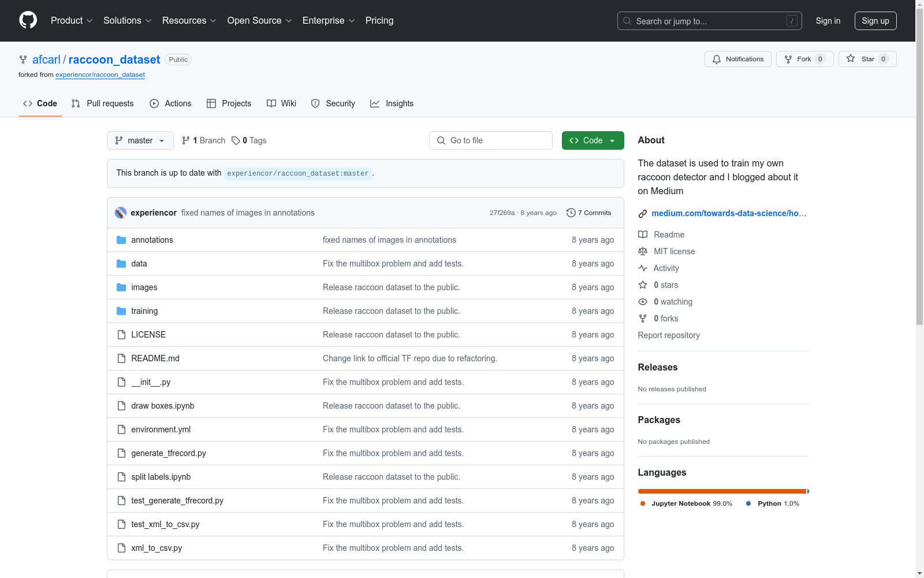924x578 pixels.
Task: Switch to the Wiki tab
Action: tap(282, 103)
